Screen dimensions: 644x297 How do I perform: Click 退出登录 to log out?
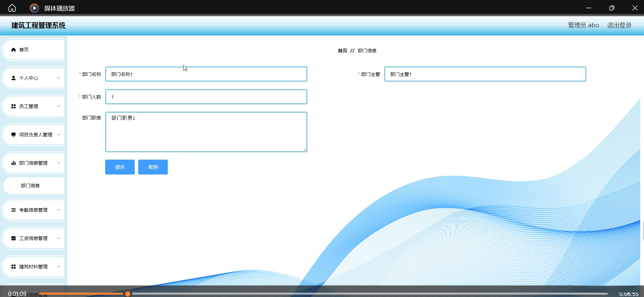619,25
